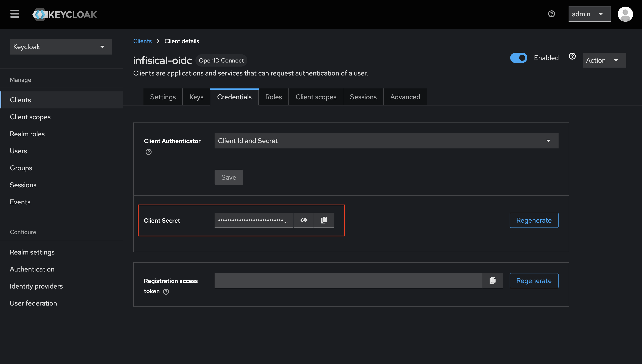Open Authentication in the sidebar
642x364 pixels.
click(x=61, y=269)
